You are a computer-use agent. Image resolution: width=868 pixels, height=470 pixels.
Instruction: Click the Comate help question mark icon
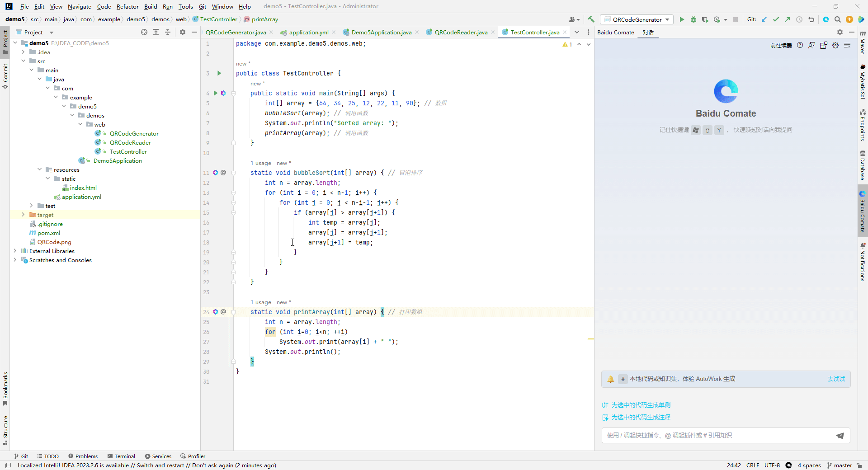[x=800, y=45]
